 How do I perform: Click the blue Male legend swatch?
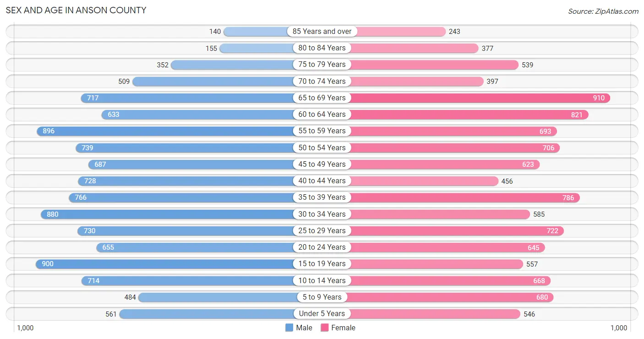pyautogui.click(x=289, y=328)
